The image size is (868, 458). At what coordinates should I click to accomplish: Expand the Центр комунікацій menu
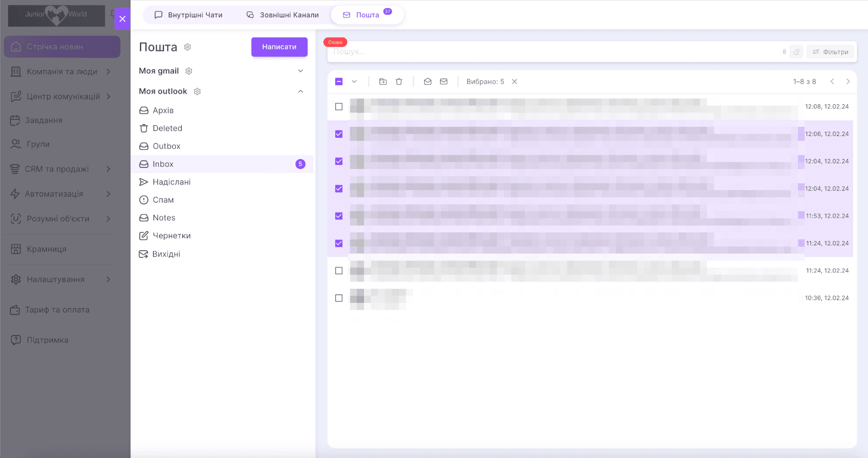108,97
